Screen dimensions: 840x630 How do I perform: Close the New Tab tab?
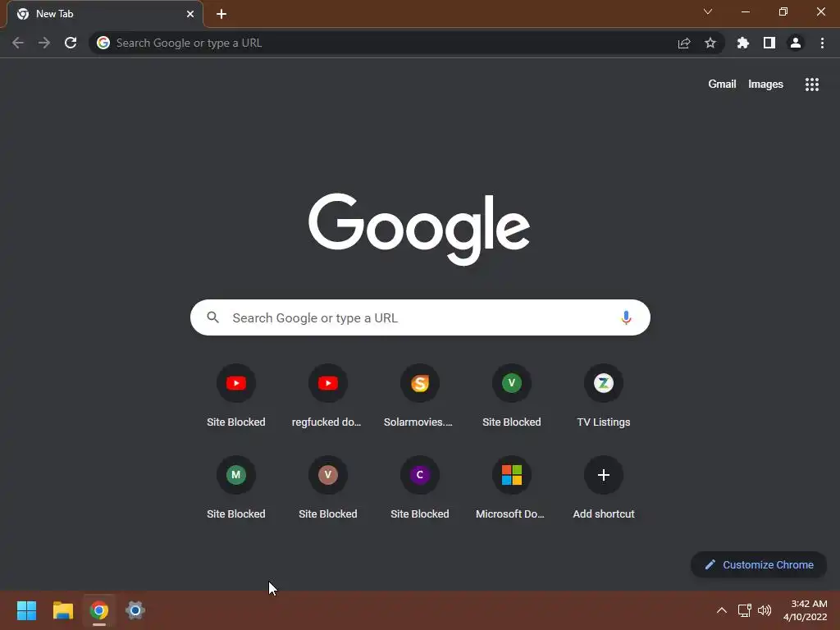pyautogui.click(x=189, y=14)
